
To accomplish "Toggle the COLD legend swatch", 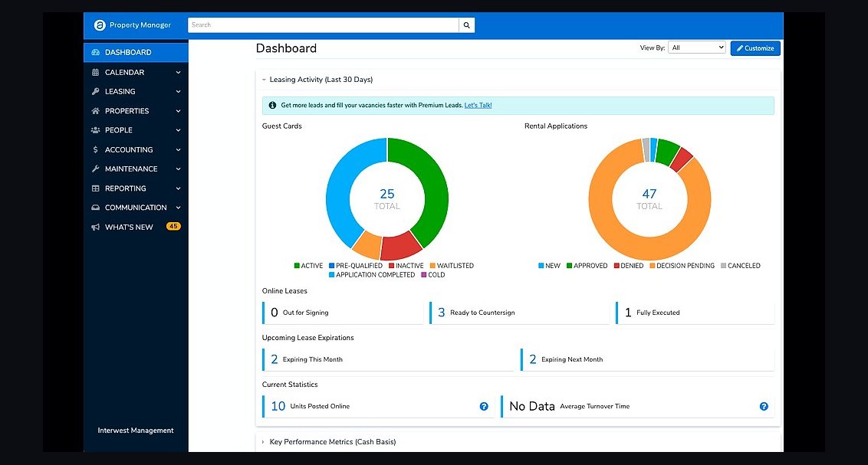I will coord(424,275).
